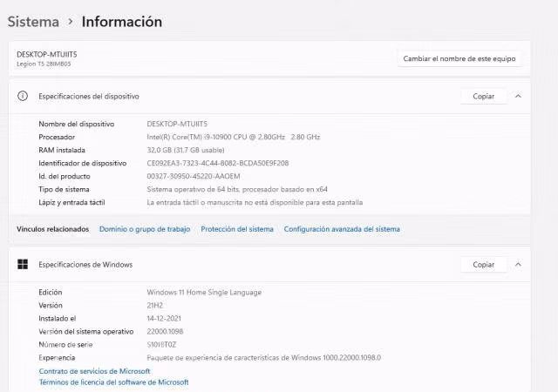Click the Versión label

(51, 306)
